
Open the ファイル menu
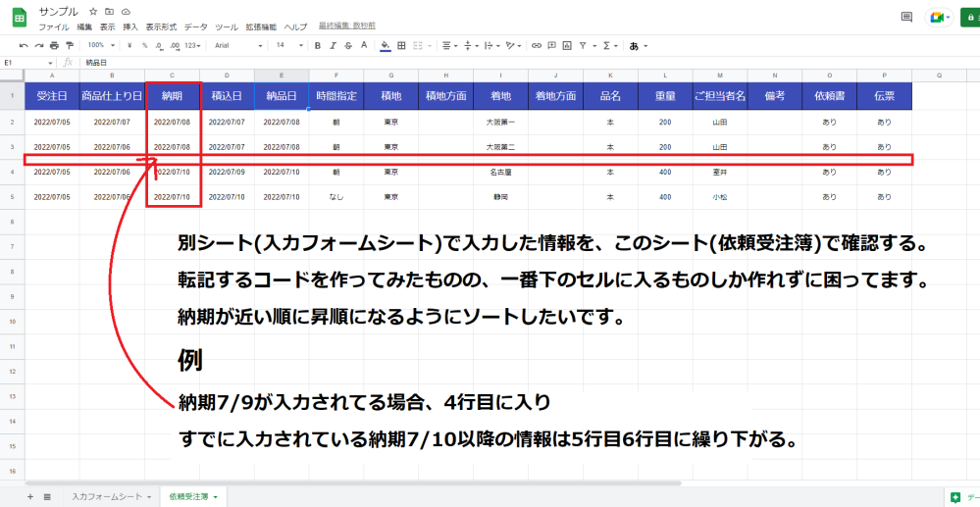click(x=54, y=26)
